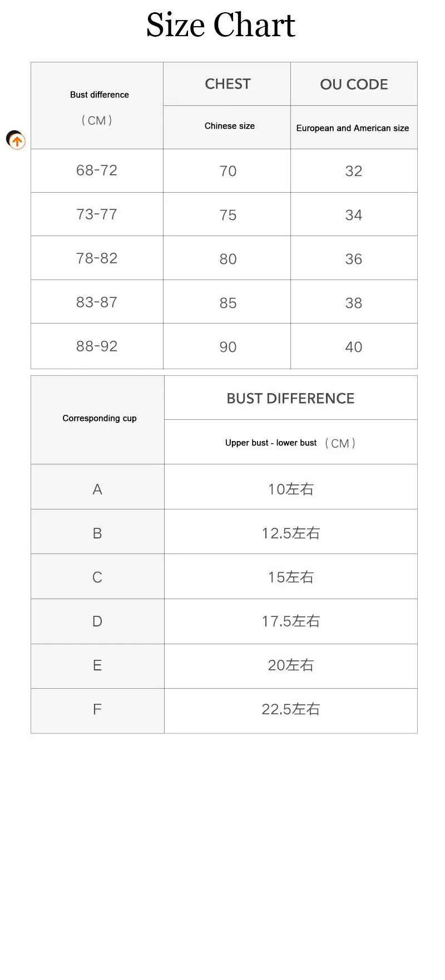The height and width of the screenshot is (980, 445).
Task: Click the 12.5 bust difference value
Action: tap(290, 533)
